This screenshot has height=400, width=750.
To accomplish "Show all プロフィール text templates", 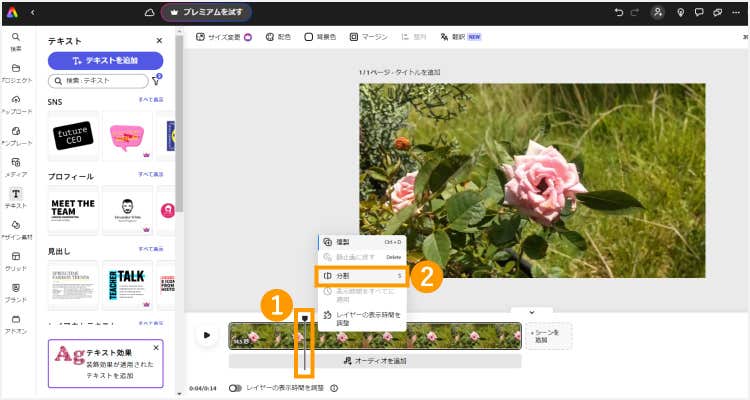I will pyautogui.click(x=151, y=174).
